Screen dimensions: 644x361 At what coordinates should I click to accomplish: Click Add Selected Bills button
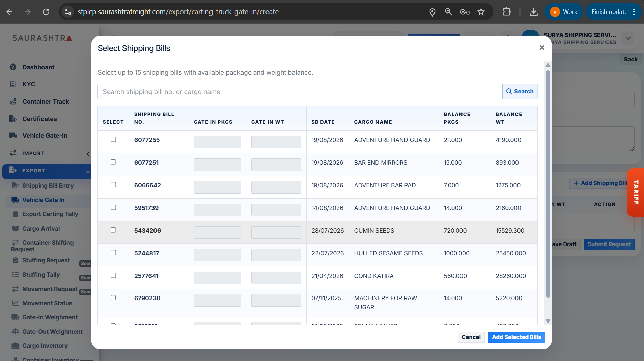pyautogui.click(x=516, y=337)
